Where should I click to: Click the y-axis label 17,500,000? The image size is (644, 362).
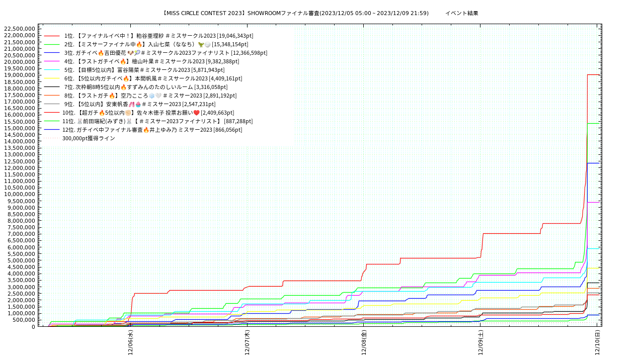click(x=20, y=95)
